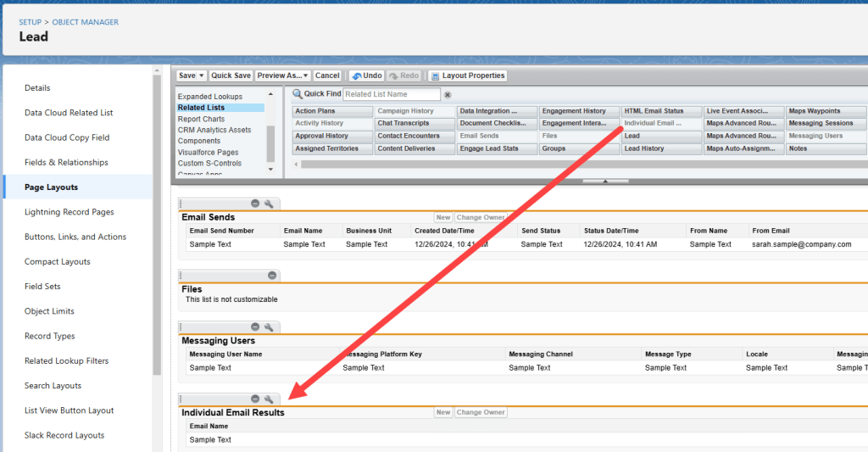
Task: Click the Quick Save button
Action: [x=231, y=75]
